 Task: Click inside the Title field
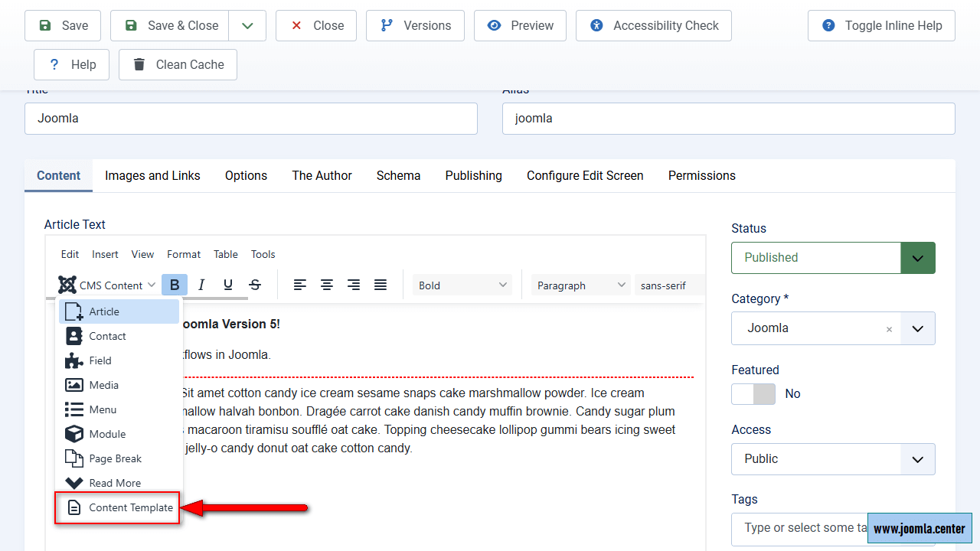[x=251, y=119]
